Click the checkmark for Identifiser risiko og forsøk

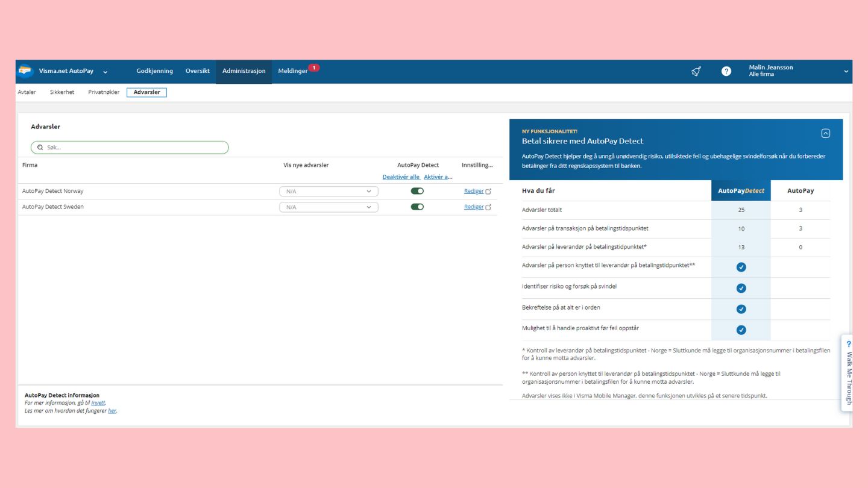click(741, 288)
